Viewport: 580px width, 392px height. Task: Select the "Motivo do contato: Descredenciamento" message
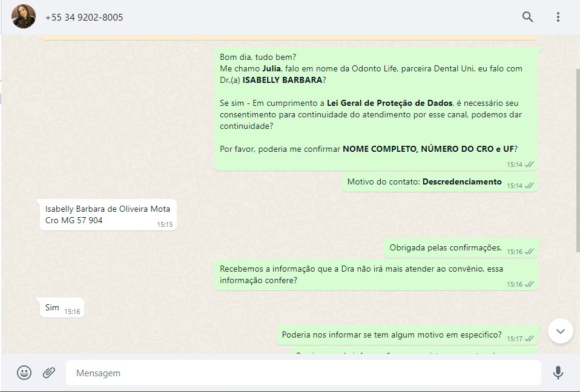[x=424, y=182]
